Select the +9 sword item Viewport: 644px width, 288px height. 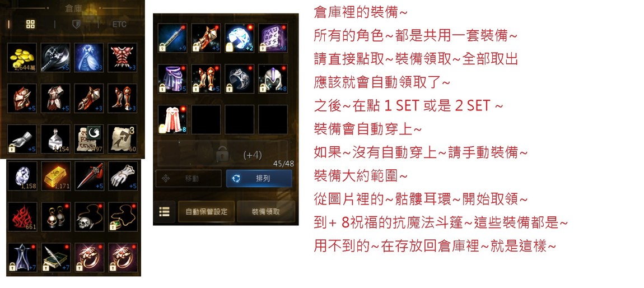(172, 38)
